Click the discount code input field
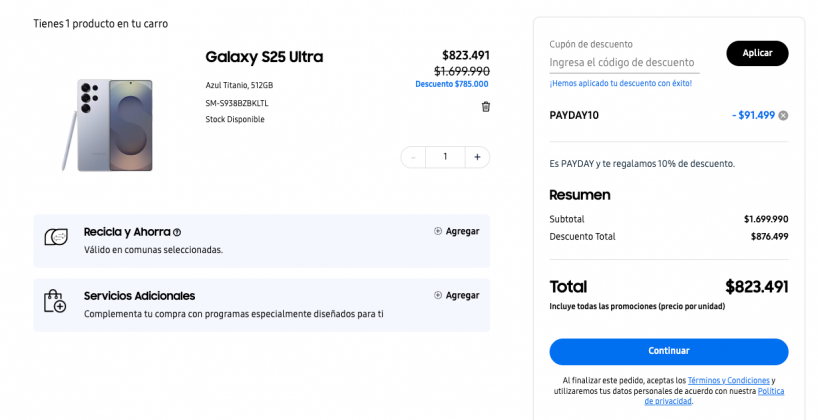The height and width of the screenshot is (420, 818). point(624,63)
